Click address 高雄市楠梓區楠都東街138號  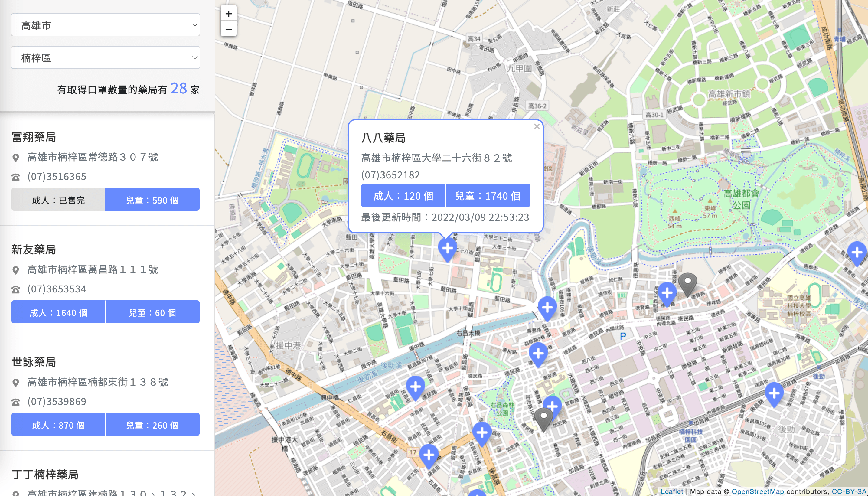[x=98, y=382]
